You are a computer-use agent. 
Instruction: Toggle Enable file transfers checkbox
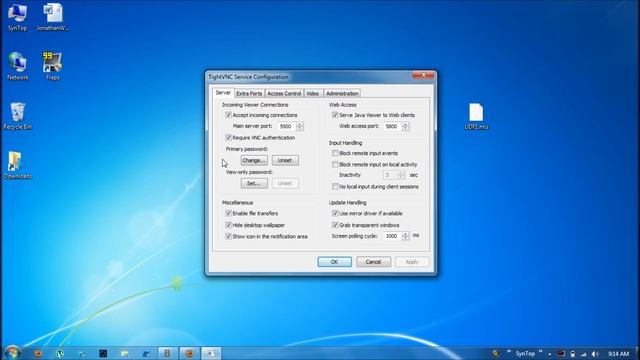tap(229, 213)
